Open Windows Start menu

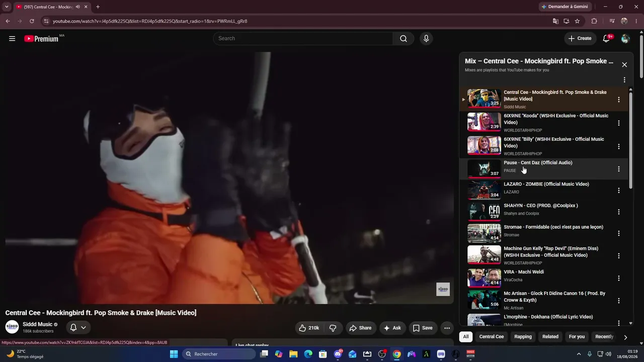(174, 354)
